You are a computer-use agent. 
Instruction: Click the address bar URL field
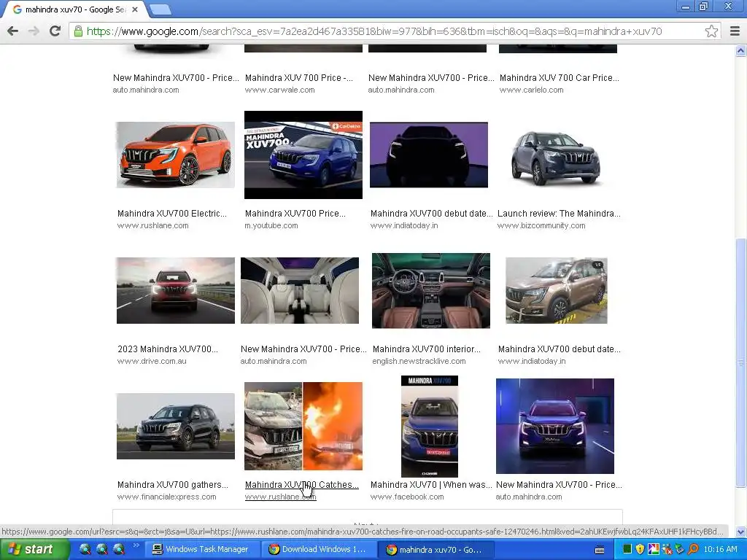pos(374,31)
